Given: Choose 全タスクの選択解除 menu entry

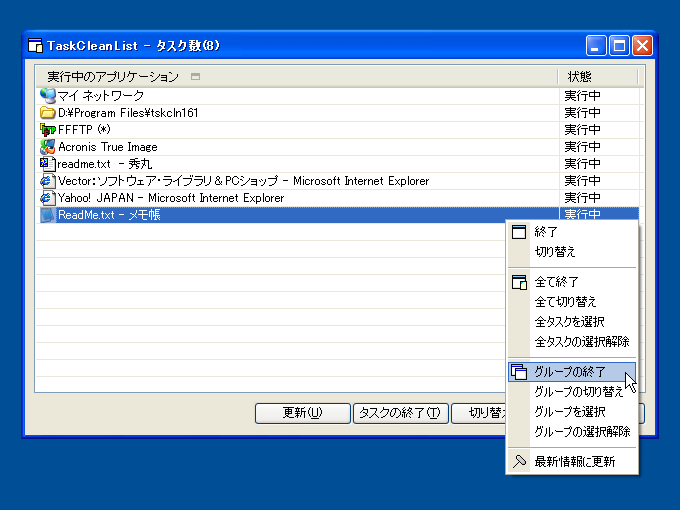Looking at the screenshot, I should click(572, 342).
